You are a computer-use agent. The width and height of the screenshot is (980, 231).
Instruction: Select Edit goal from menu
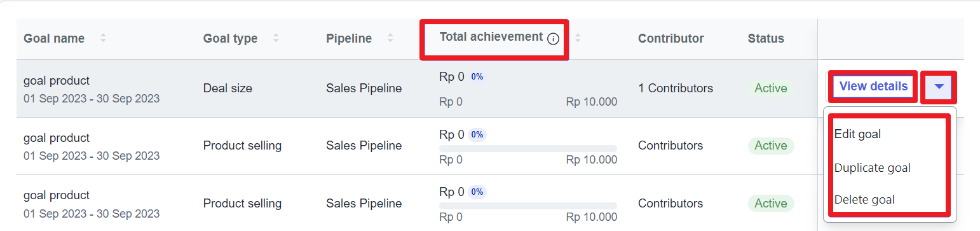pyautogui.click(x=857, y=134)
